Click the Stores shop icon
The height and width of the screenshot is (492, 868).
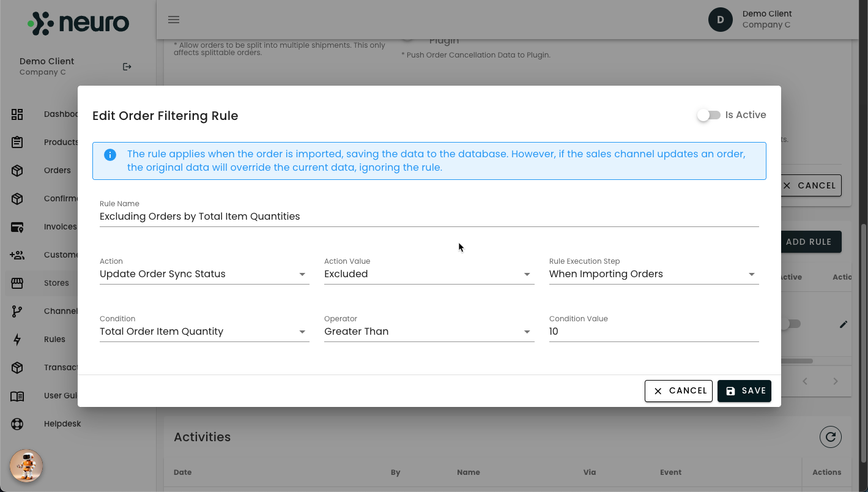(x=17, y=283)
